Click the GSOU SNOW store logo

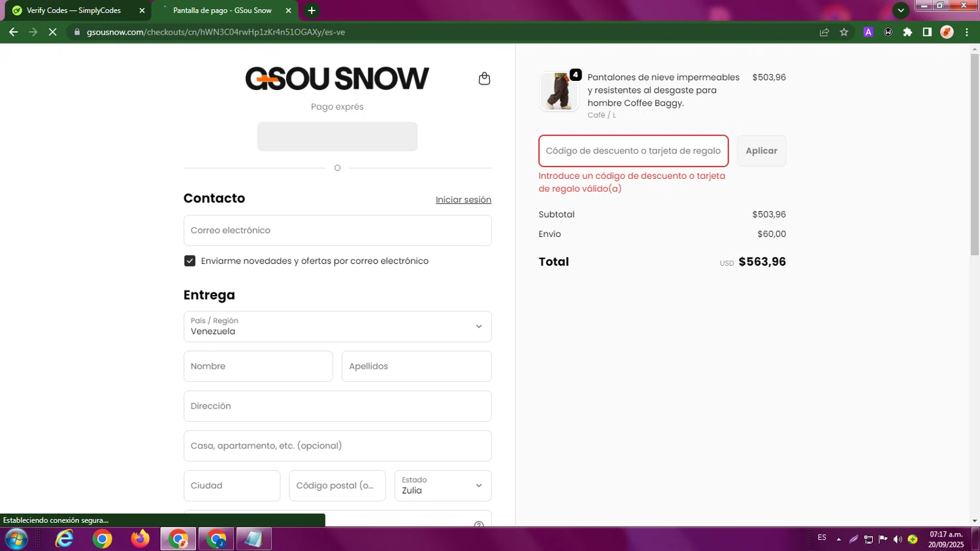[x=337, y=78]
